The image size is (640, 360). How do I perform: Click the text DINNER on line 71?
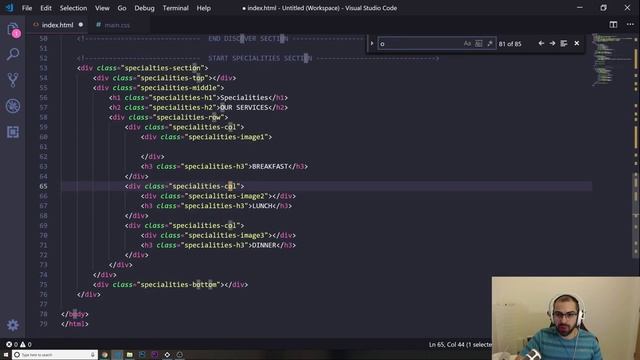coord(264,245)
